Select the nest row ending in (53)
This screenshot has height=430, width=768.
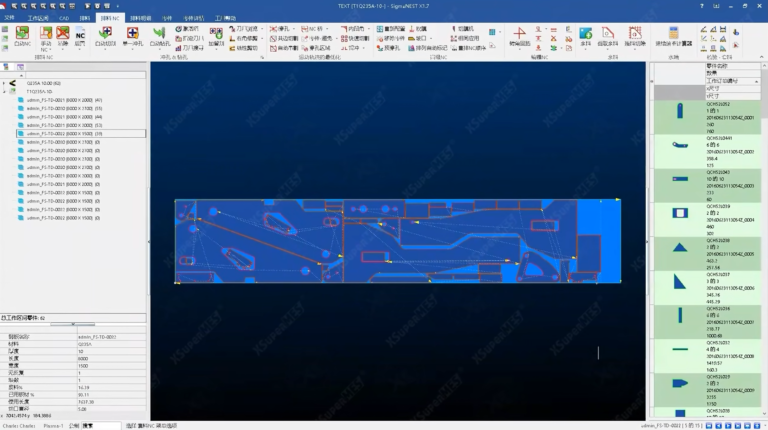coord(64,125)
